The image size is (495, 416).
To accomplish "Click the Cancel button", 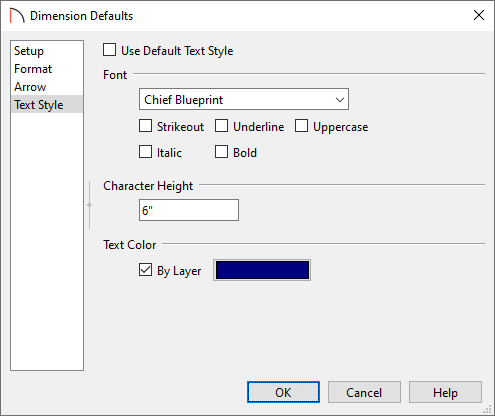I will (x=364, y=392).
